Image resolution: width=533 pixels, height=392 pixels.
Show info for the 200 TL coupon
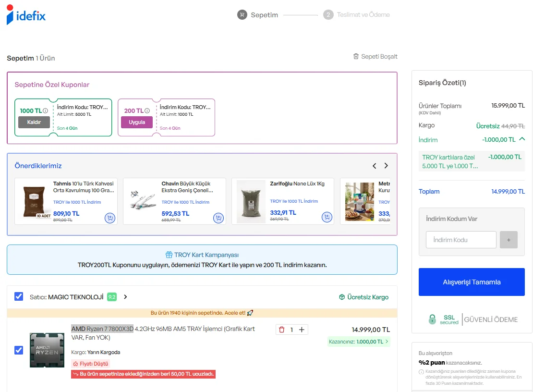click(147, 111)
